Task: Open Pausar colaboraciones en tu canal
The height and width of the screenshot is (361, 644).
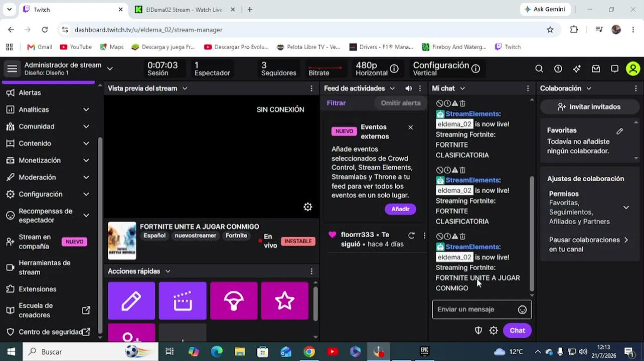Action: (588, 245)
